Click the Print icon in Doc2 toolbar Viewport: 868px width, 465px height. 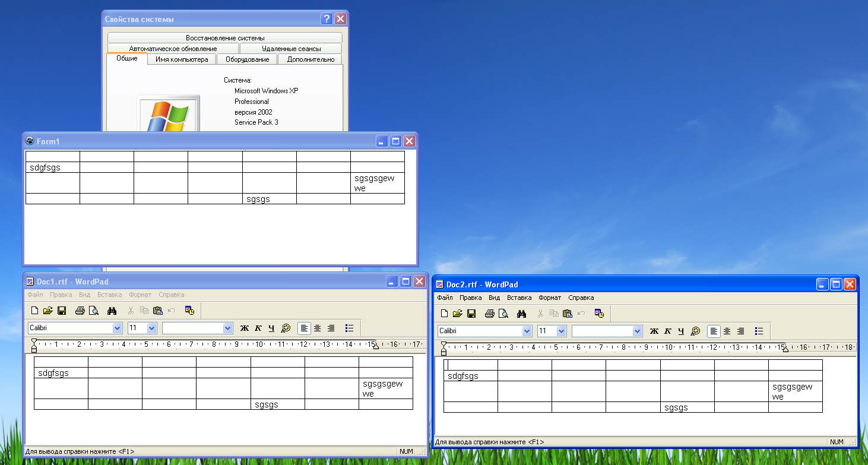point(489,314)
